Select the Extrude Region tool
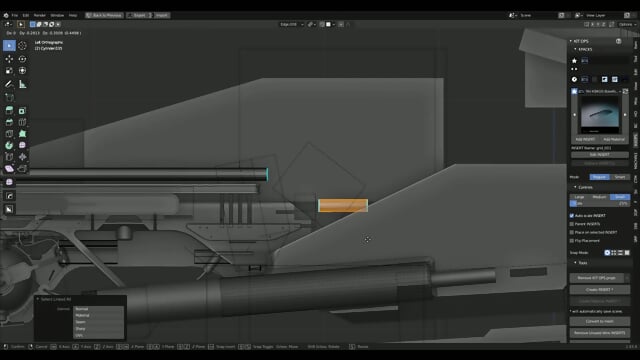 (9, 110)
